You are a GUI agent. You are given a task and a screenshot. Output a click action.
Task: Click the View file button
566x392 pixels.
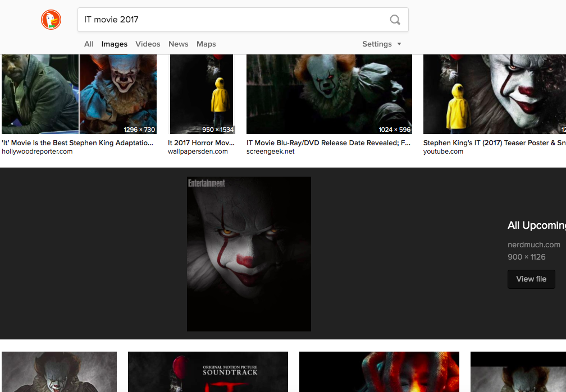[531, 279]
